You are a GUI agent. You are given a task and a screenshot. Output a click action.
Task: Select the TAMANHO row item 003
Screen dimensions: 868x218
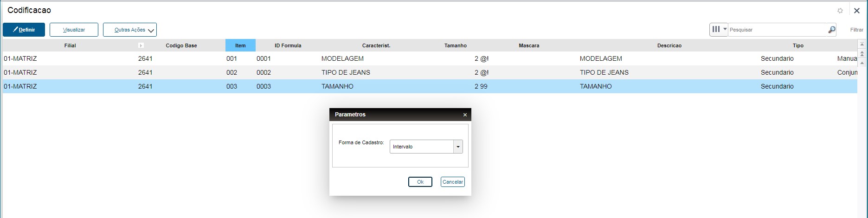pyautogui.click(x=430, y=86)
